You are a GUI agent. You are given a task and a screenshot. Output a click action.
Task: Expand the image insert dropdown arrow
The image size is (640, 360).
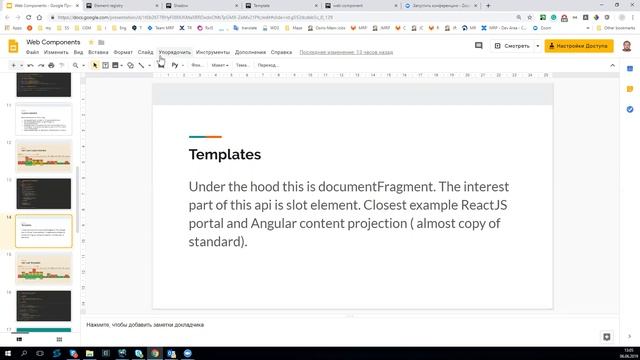point(122,65)
